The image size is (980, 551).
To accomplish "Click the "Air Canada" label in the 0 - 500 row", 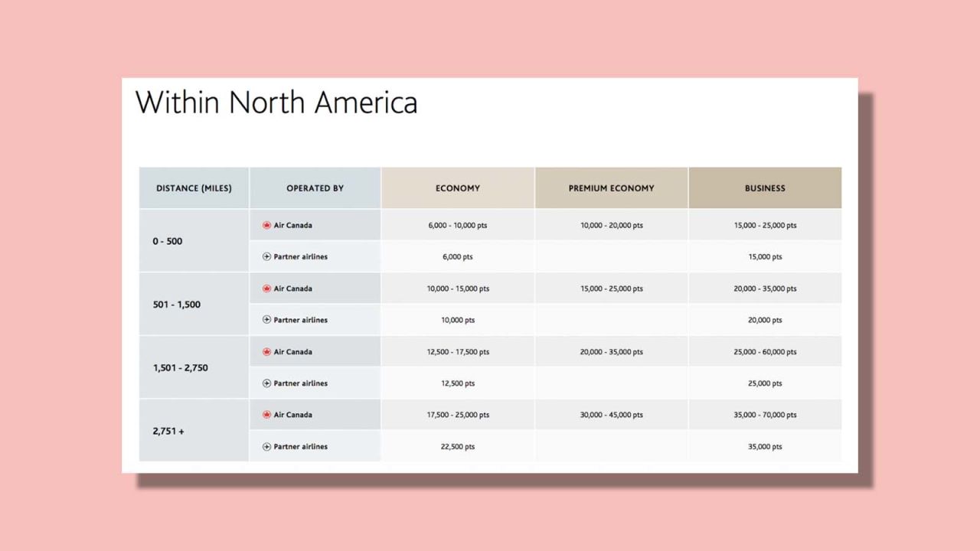I will [292, 226].
